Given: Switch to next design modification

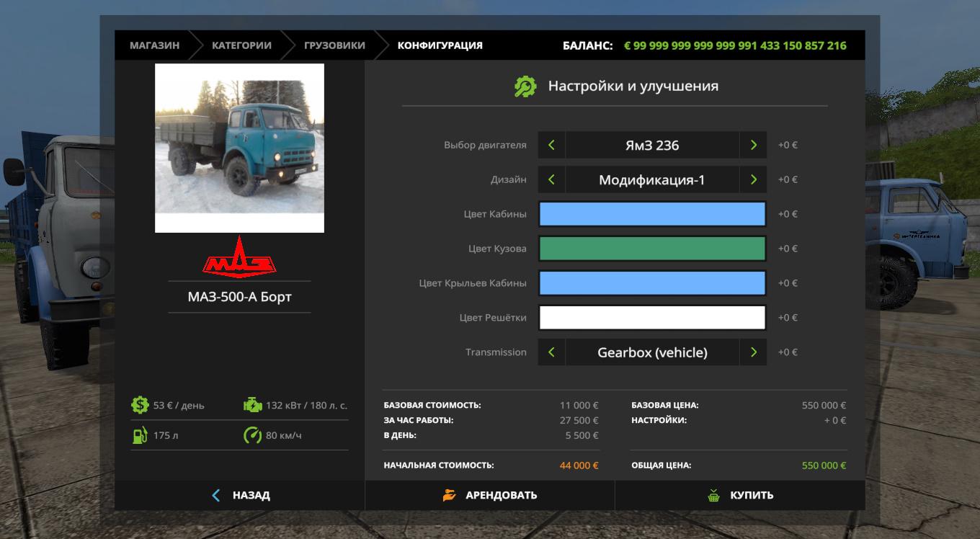Looking at the screenshot, I should tap(753, 179).
